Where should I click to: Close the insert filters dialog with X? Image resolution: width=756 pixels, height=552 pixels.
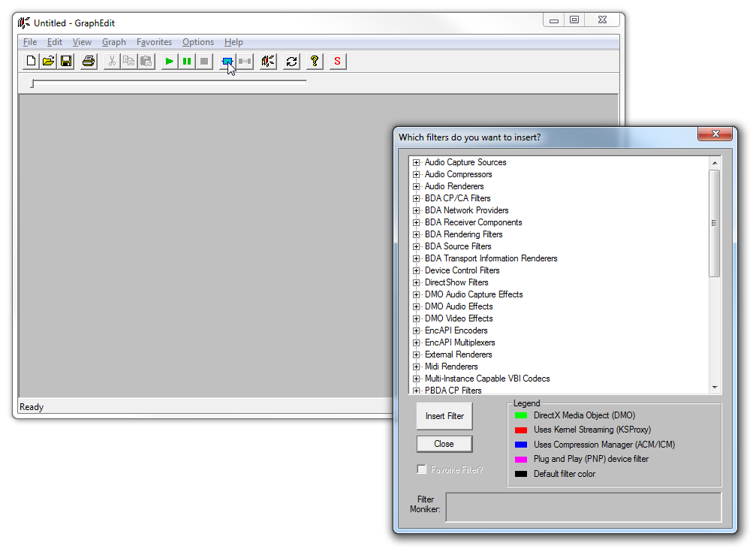(x=715, y=134)
